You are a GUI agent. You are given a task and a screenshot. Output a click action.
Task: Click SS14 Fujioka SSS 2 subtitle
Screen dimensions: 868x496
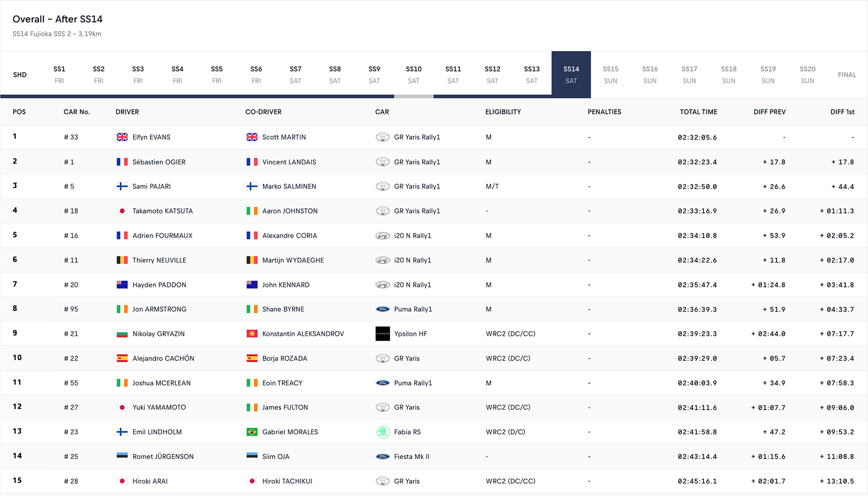[x=57, y=34]
